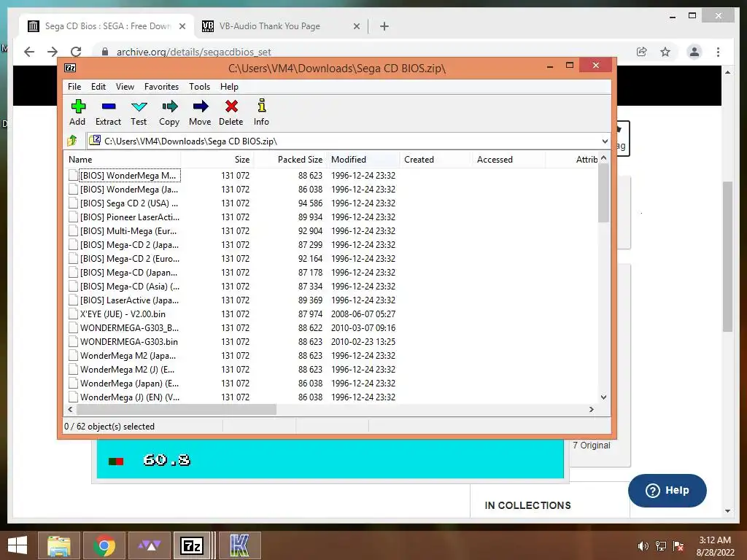The image size is (747, 560).
Task: Open the Info toolbar icon
Action: coord(261,112)
